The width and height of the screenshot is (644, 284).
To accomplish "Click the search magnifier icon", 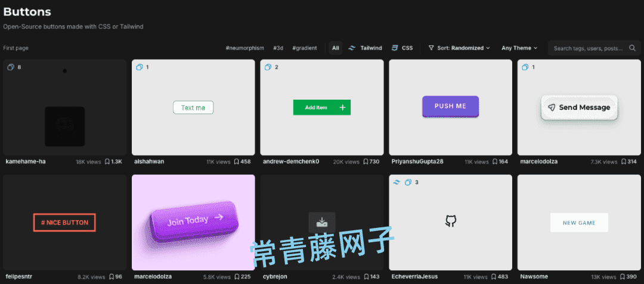I will [632, 48].
